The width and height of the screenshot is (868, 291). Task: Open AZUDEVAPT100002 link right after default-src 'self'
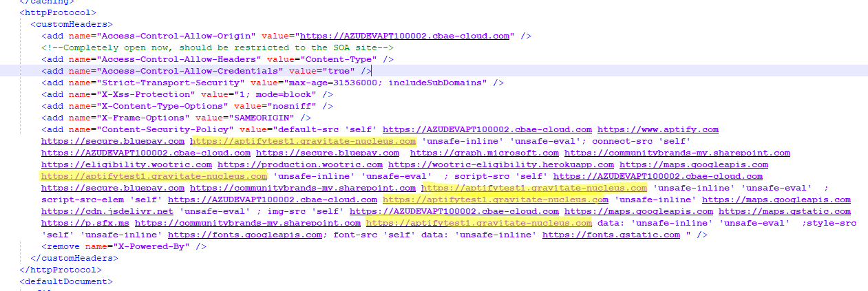(487, 129)
